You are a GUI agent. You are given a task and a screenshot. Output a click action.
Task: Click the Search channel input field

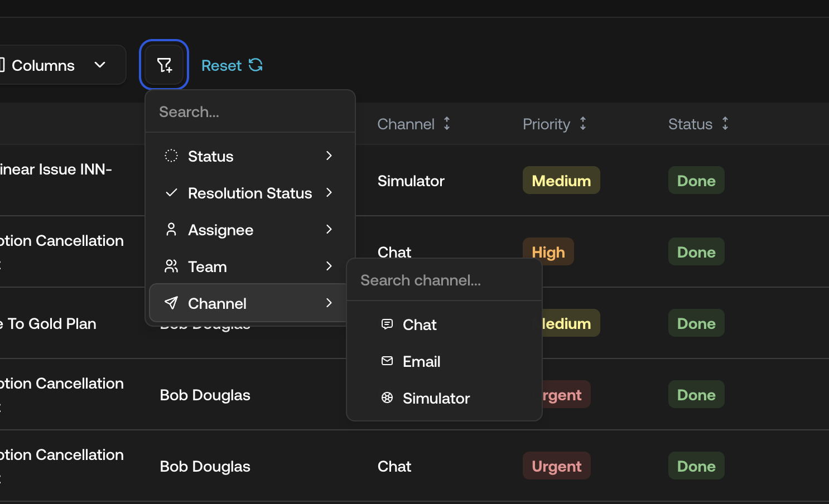(444, 280)
